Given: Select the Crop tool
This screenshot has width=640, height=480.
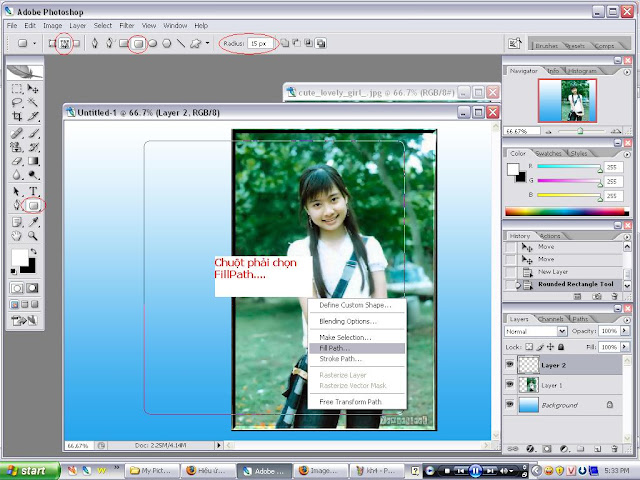Looking at the screenshot, I should tap(17, 116).
